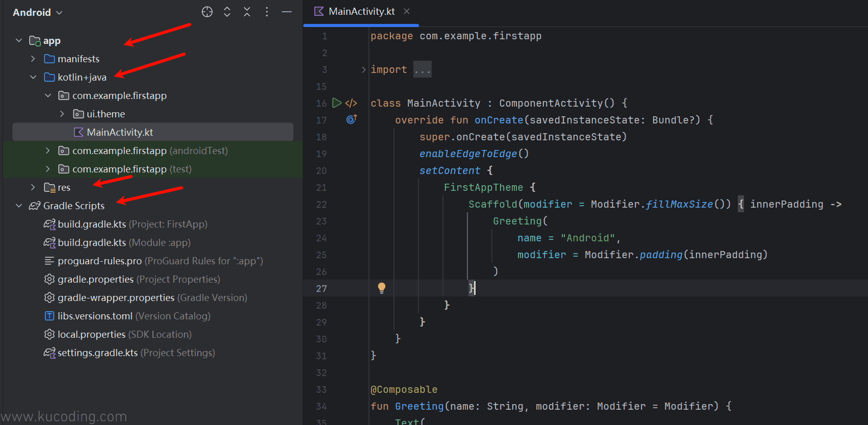Click the libs.versions.toml file type icon
The image size is (868, 425).
point(49,316)
